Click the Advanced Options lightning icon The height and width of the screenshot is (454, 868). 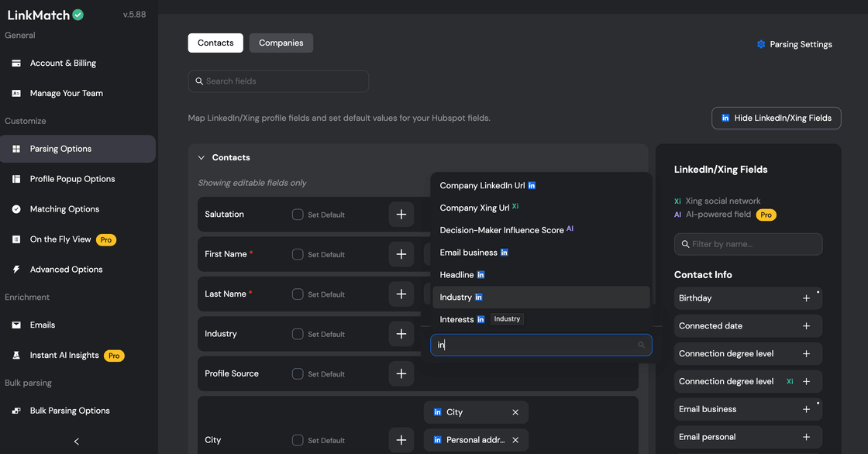click(x=16, y=269)
